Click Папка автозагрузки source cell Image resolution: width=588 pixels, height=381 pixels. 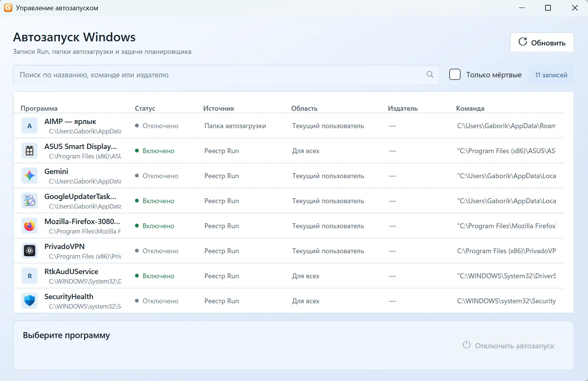pos(235,126)
